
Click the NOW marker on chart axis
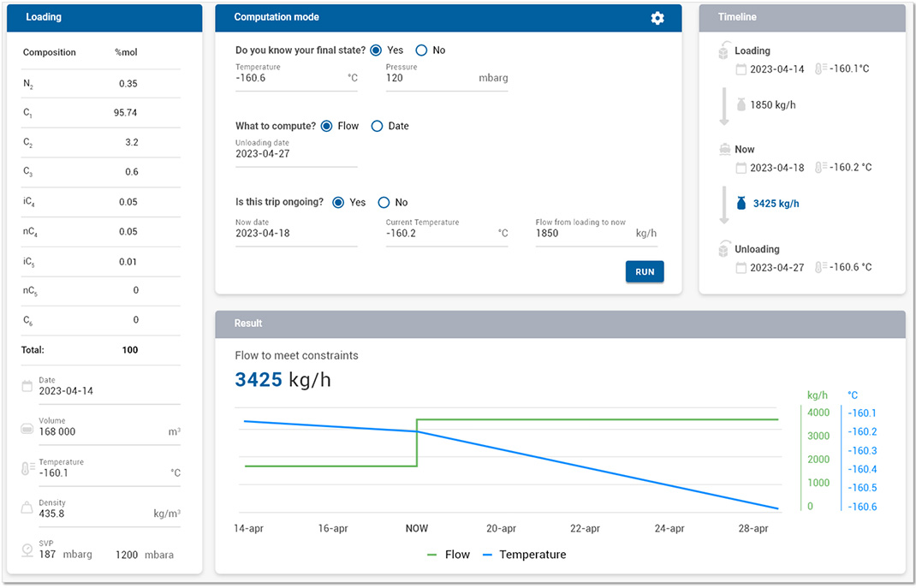tap(417, 528)
